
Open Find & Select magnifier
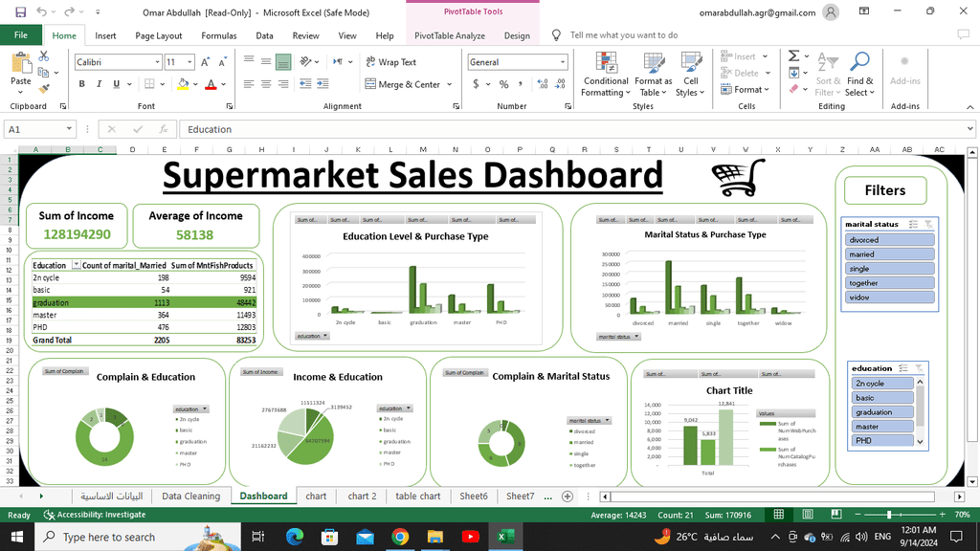860,62
